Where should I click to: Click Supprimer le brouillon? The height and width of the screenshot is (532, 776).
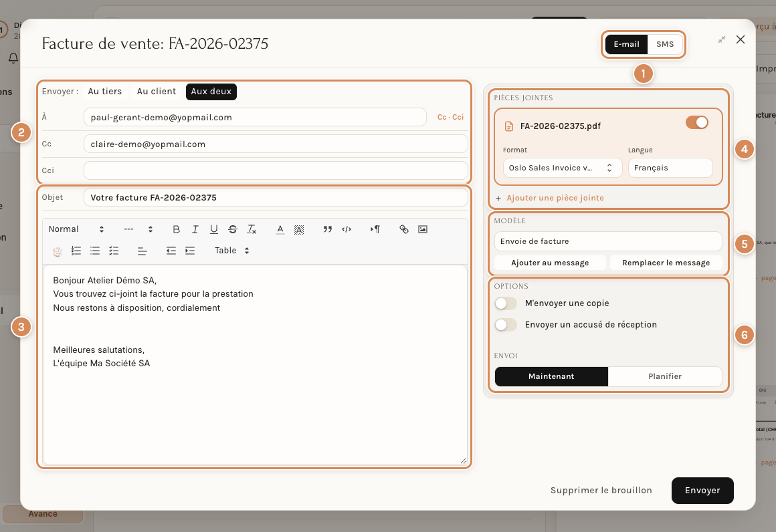click(601, 491)
